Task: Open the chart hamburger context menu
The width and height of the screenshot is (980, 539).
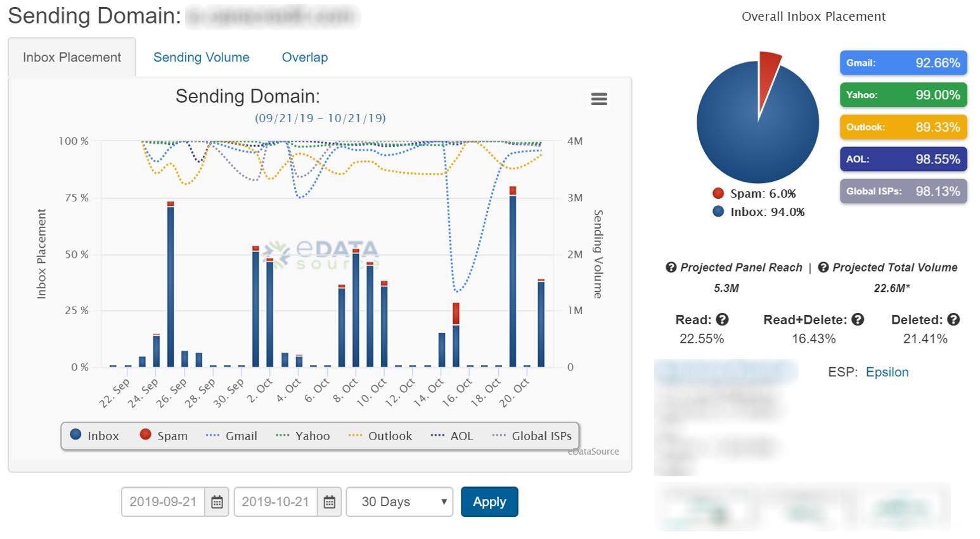Action: tap(599, 99)
